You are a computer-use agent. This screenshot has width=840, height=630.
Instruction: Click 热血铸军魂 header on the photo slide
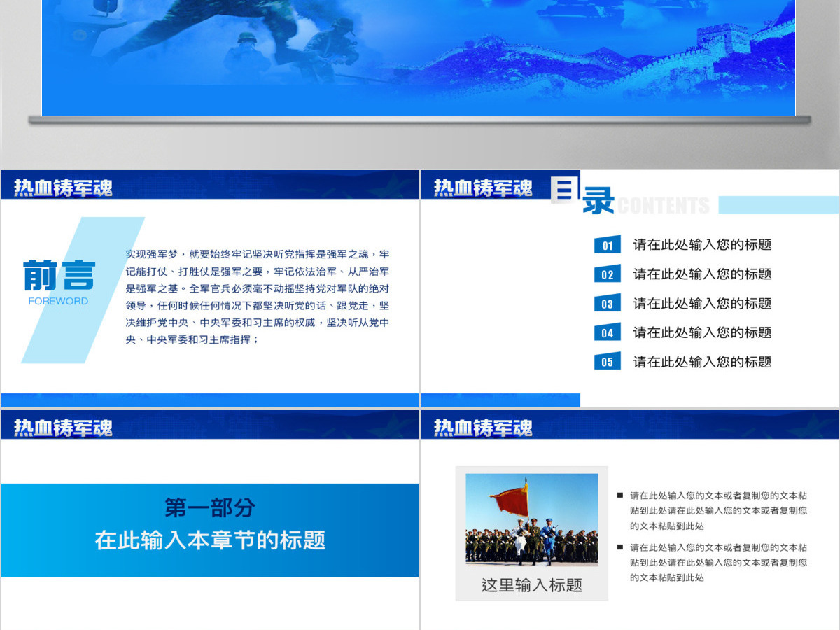[483, 428]
